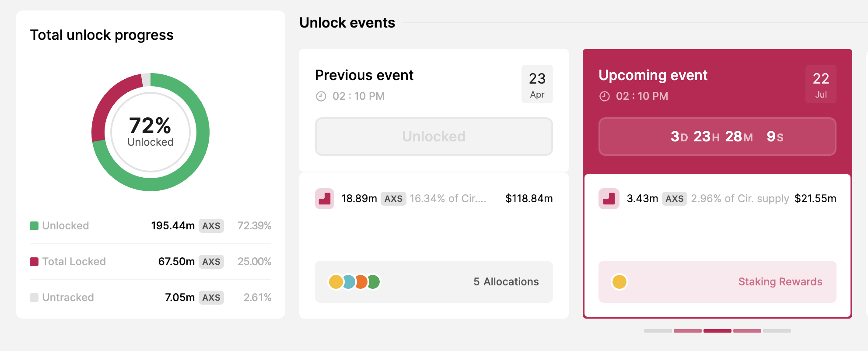Click the 72% Unlocked donut chart
This screenshot has height=351, width=868.
click(150, 132)
